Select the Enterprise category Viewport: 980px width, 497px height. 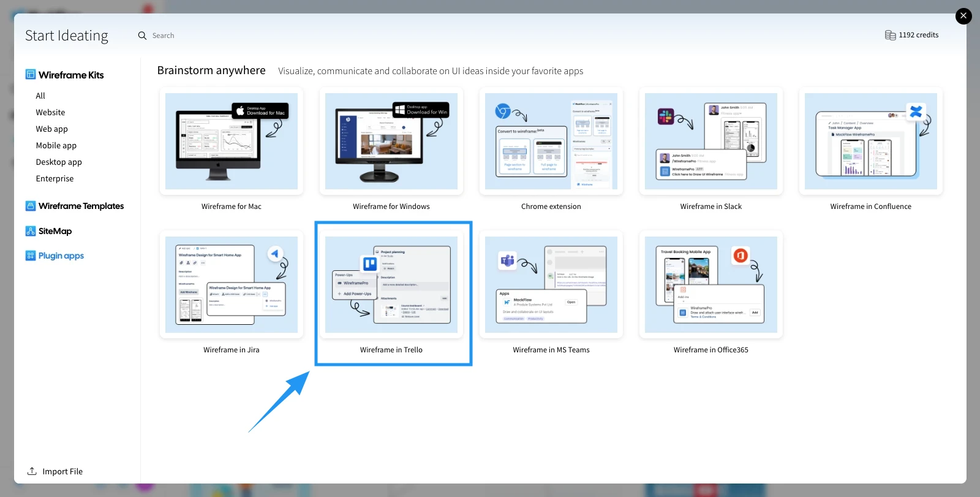[55, 178]
